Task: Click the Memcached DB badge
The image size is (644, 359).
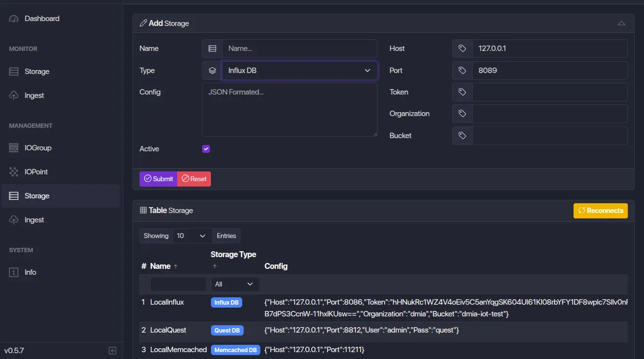Action: coord(236,350)
